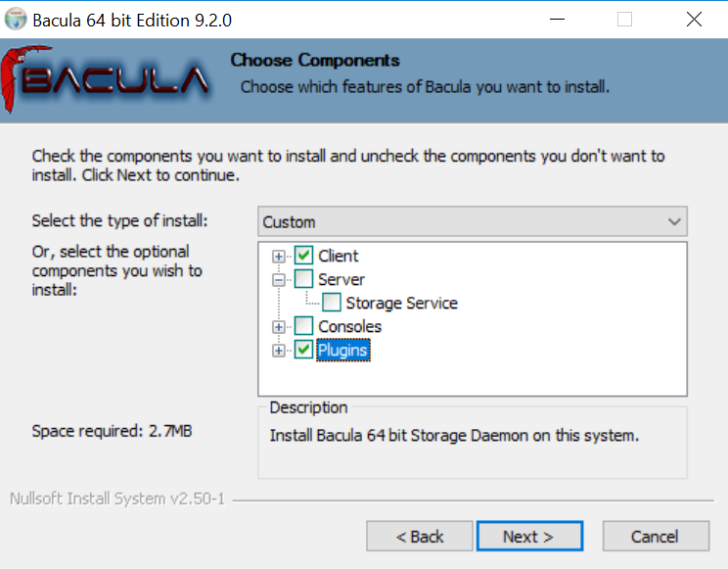The image size is (728, 569).
Task: Enable the Storage Service checkbox
Action: tap(332, 303)
